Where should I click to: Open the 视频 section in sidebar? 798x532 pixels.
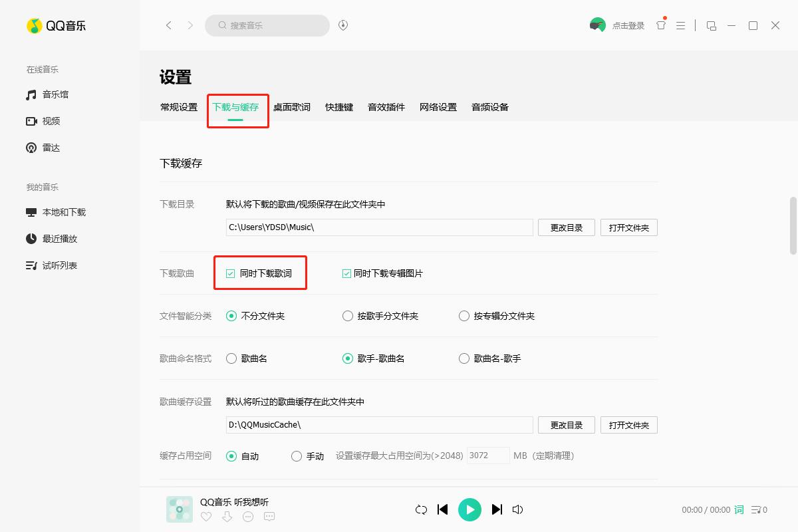[x=51, y=120]
